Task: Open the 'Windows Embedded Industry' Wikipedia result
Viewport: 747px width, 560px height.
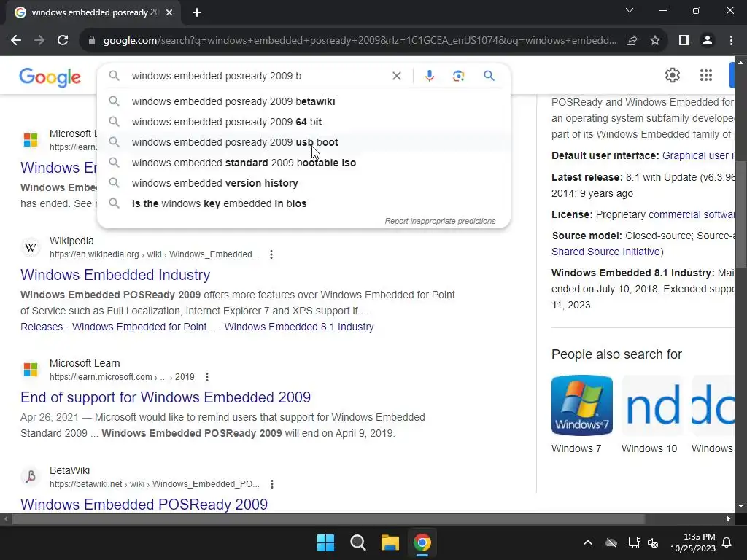Action: 115,275
